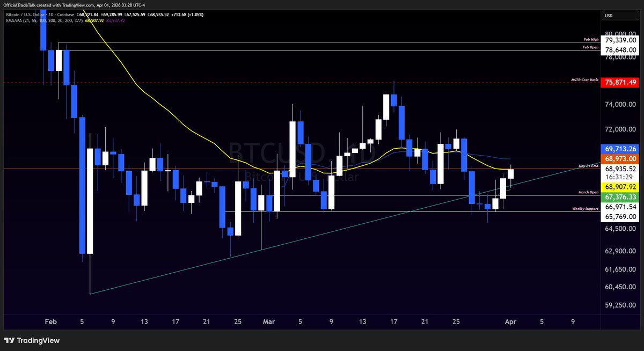
Task: Click the low value L67,525.59
Action: click(134, 13)
